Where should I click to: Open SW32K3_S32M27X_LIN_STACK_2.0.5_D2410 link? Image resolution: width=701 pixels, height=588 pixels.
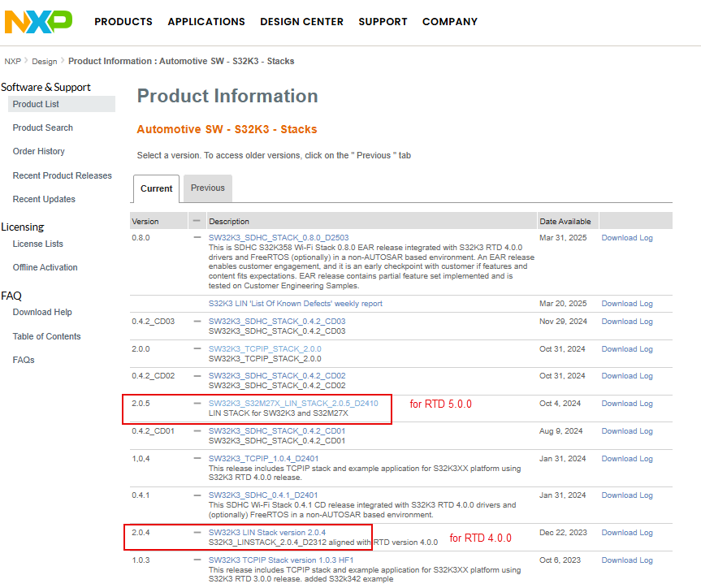pos(293,403)
